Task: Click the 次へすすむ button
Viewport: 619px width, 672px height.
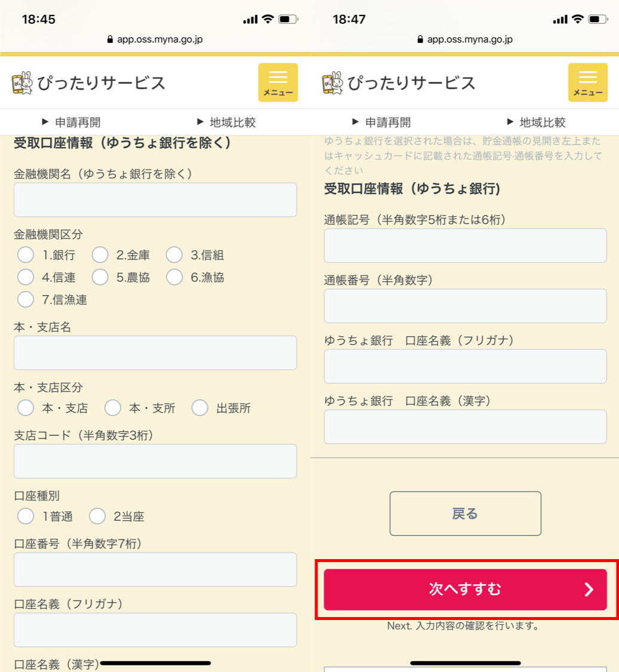Action: point(465,590)
